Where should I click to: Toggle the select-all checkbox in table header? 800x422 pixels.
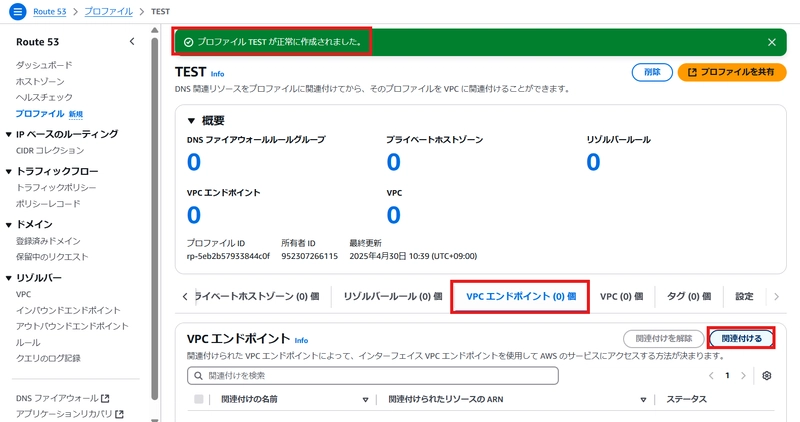198,399
